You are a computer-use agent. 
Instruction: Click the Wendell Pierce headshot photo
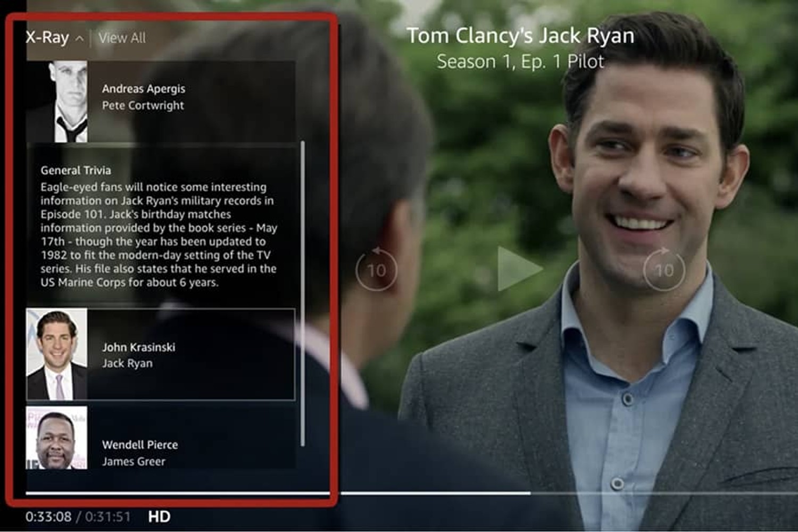tap(57, 438)
